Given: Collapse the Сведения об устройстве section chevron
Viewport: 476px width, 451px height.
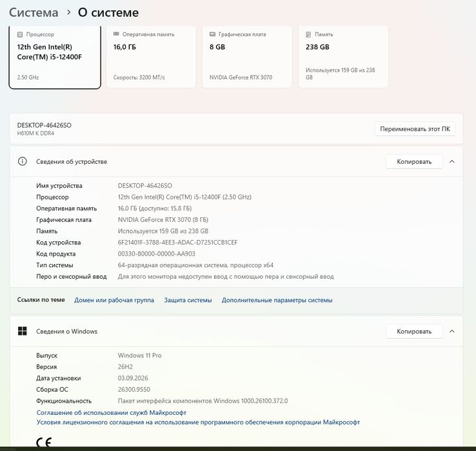Looking at the screenshot, I should point(451,161).
